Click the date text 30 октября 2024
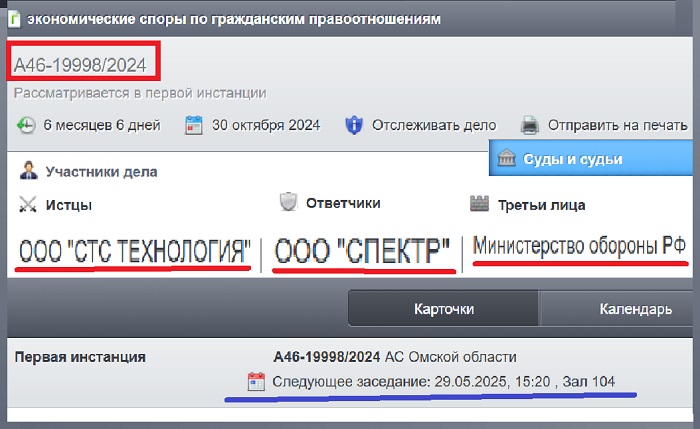This screenshot has width=700, height=429. [266, 125]
